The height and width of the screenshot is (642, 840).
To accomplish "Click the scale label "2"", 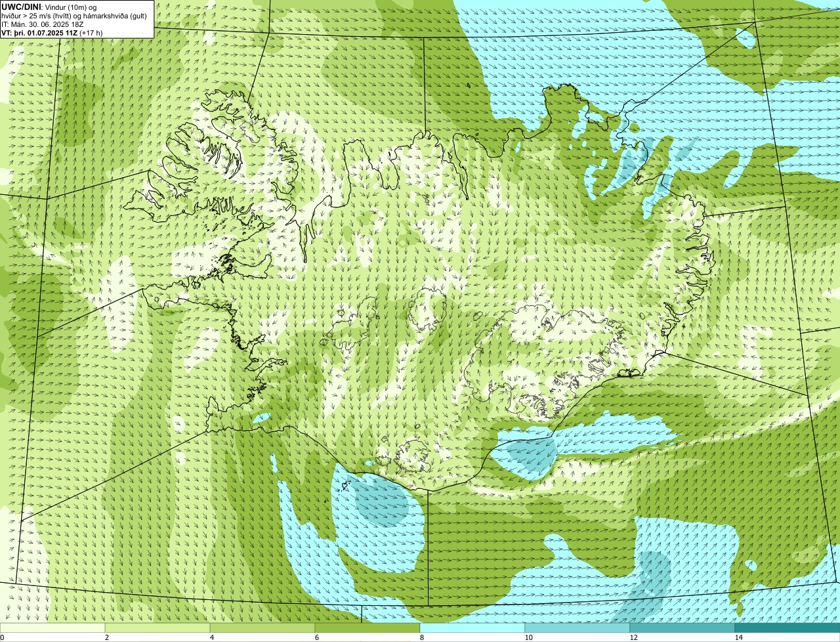I will [x=106, y=637].
